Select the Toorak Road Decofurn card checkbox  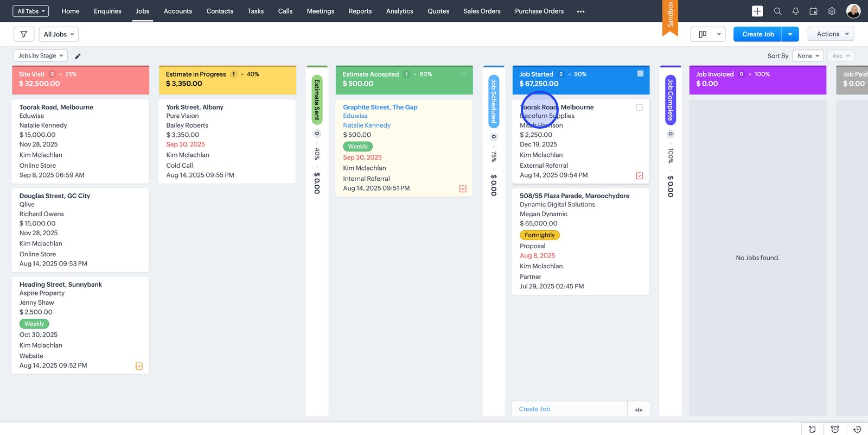point(639,108)
